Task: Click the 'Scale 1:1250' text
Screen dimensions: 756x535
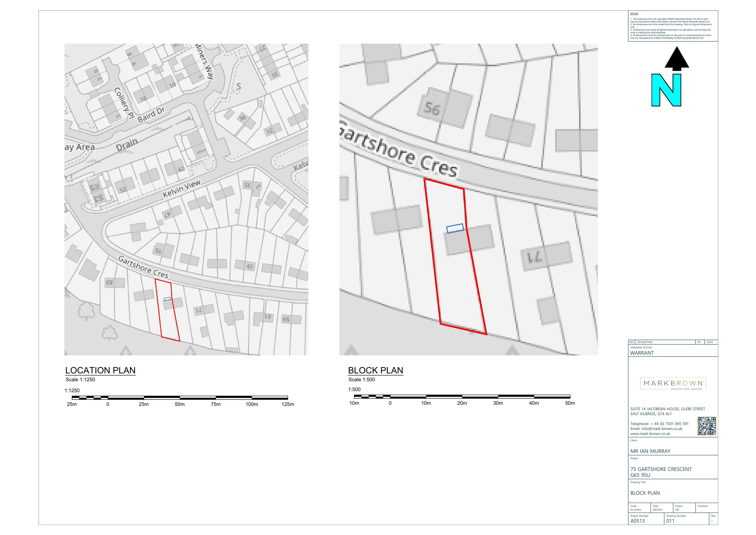Action: tap(80, 380)
